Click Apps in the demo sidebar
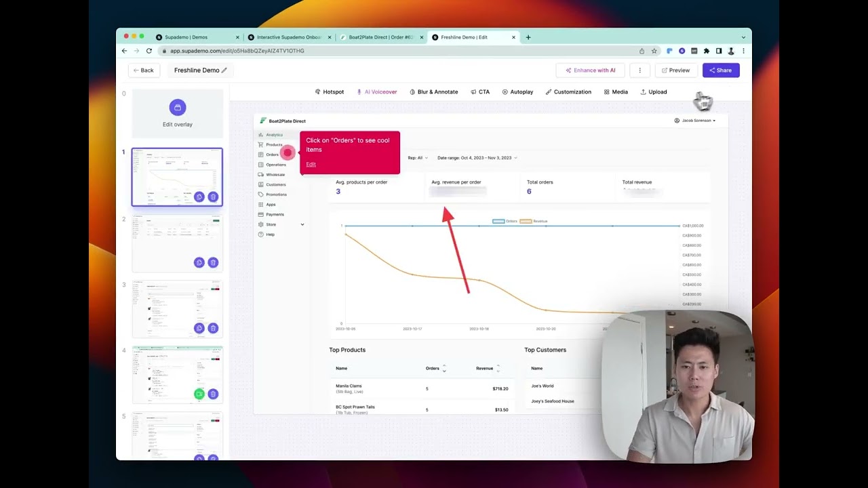 (267, 204)
